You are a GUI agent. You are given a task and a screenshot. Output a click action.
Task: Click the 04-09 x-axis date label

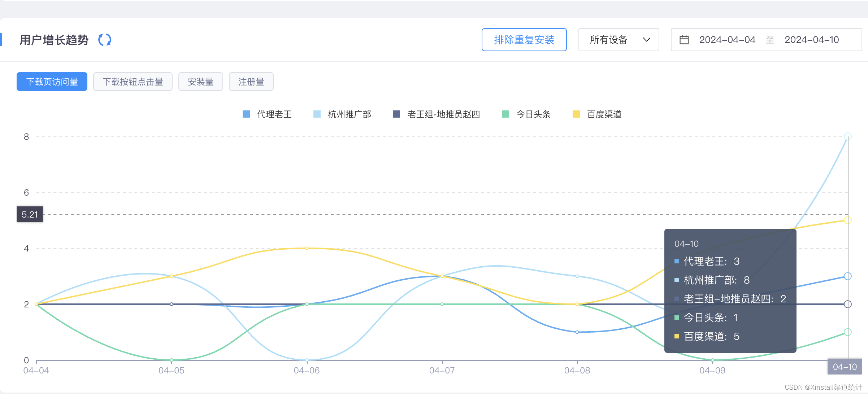coord(712,371)
